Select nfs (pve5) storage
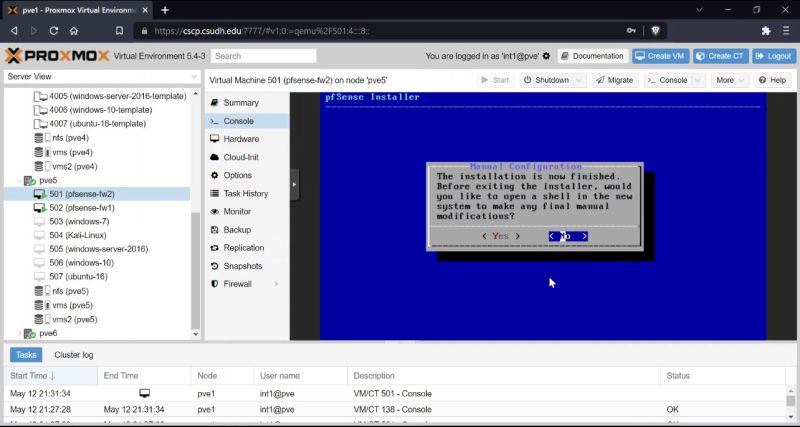 click(61, 291)
